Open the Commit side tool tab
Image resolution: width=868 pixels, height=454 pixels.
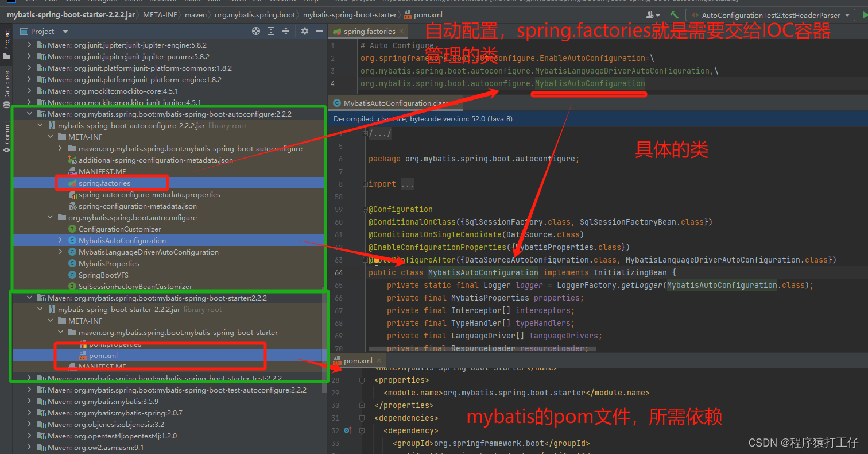(x=6, y=137)
